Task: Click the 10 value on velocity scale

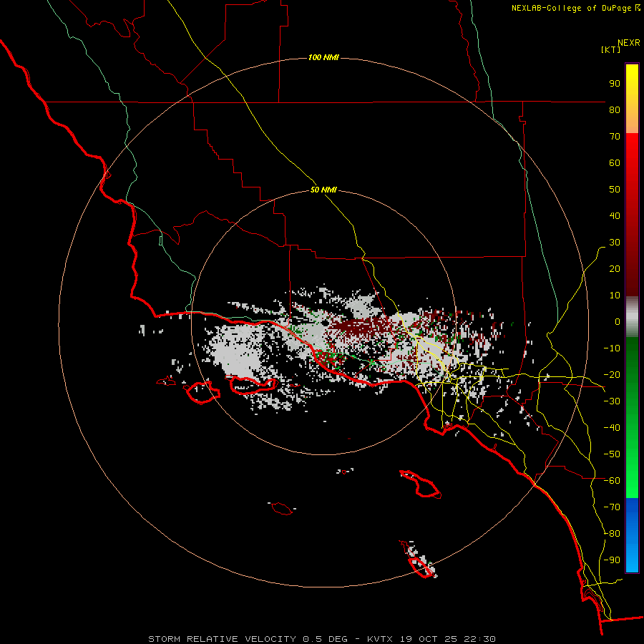Action: coord(615,296)
